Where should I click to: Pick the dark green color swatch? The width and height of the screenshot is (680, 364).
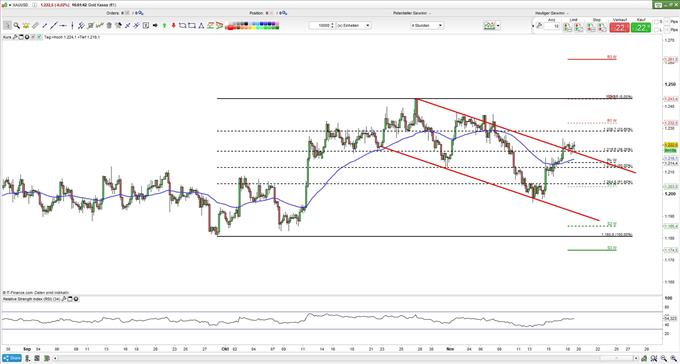pyautogui.click(x=277, y=28)
